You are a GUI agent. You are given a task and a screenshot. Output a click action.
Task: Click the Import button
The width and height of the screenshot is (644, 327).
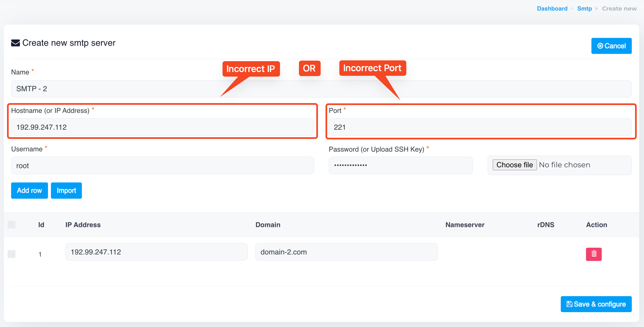point(66,190)
